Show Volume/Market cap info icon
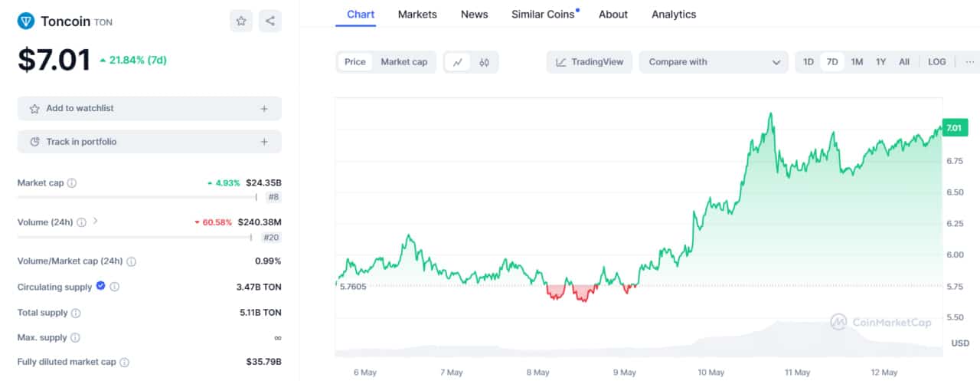This screenshot has height=381, width=980. tap(131, 261)
